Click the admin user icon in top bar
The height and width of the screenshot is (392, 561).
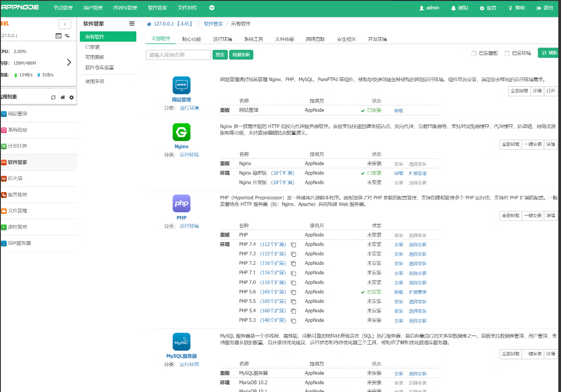click(421, 8)
